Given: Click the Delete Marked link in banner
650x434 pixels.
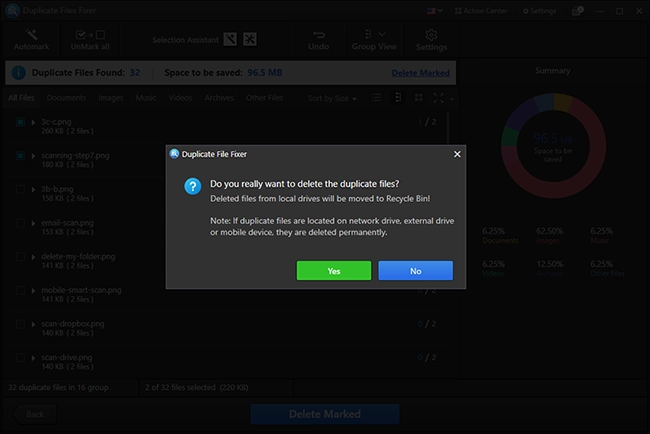Looking at the screenshot, I should pos(420,73).
